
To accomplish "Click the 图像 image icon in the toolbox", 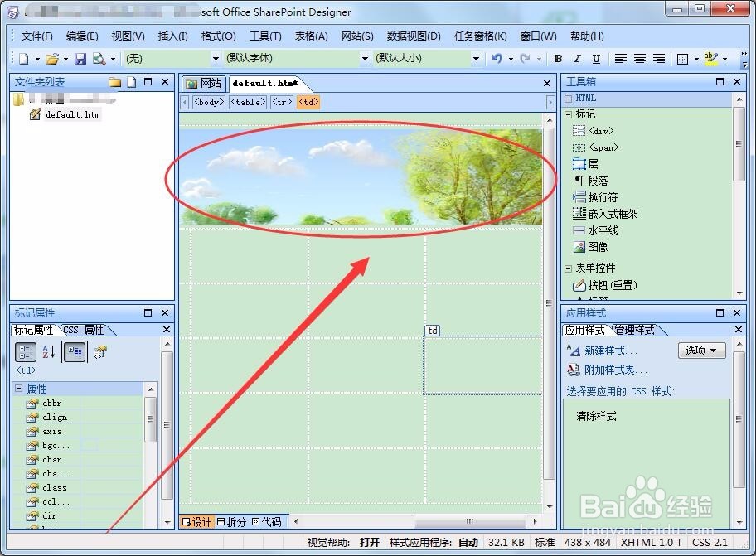I will tap(579, 247).
